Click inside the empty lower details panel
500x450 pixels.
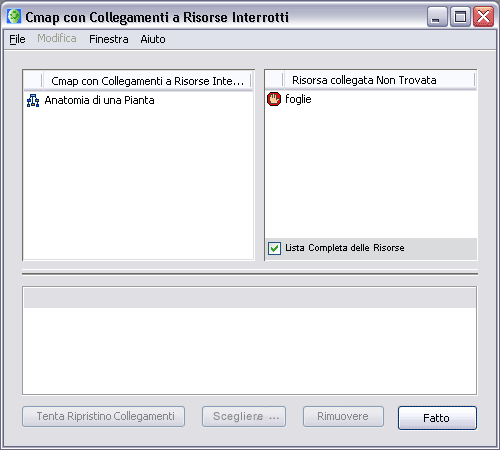pyautogui.click(x=250, y=350)
